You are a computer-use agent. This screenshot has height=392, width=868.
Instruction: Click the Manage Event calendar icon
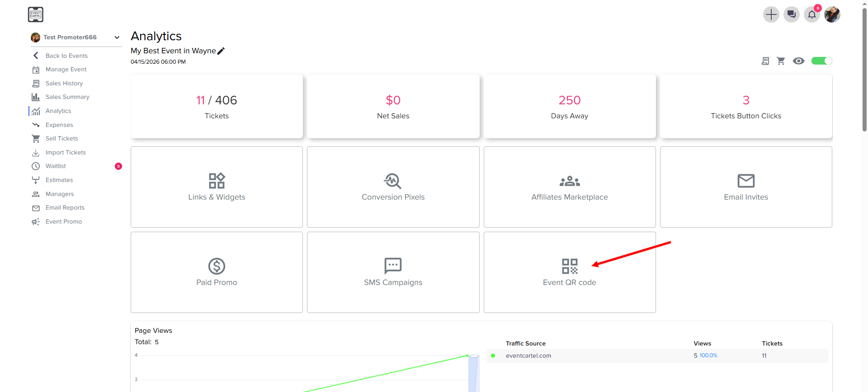click(36, 70)
